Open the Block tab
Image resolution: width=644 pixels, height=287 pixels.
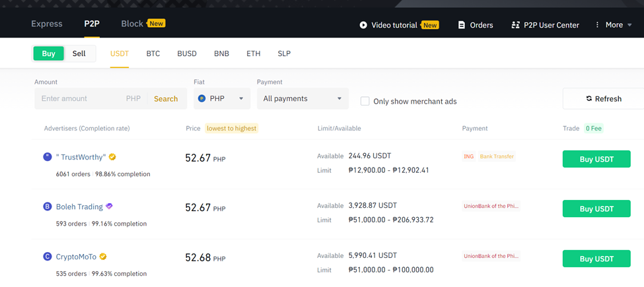[132, 24]
